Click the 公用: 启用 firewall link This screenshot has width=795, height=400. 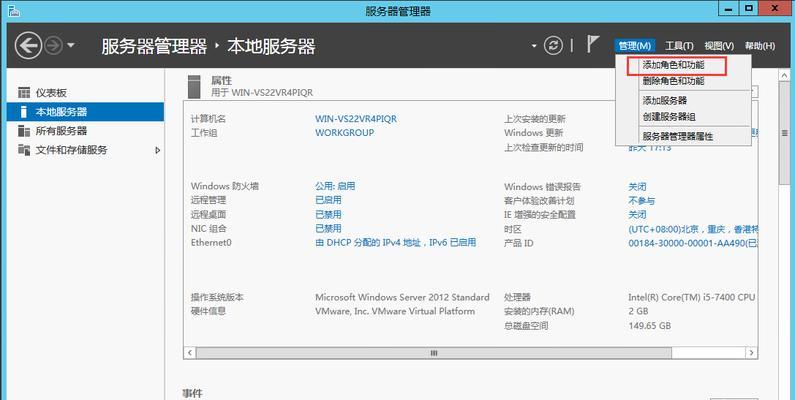[335, 186]
